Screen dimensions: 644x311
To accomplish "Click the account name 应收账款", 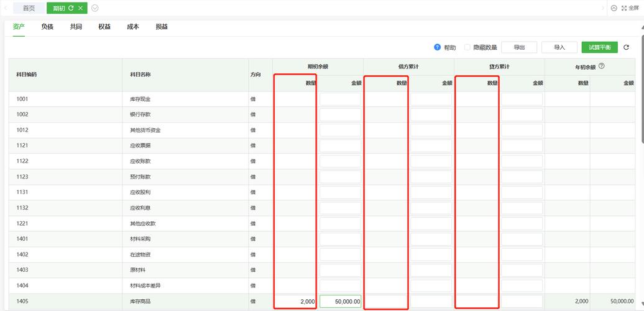I will 140,162.
